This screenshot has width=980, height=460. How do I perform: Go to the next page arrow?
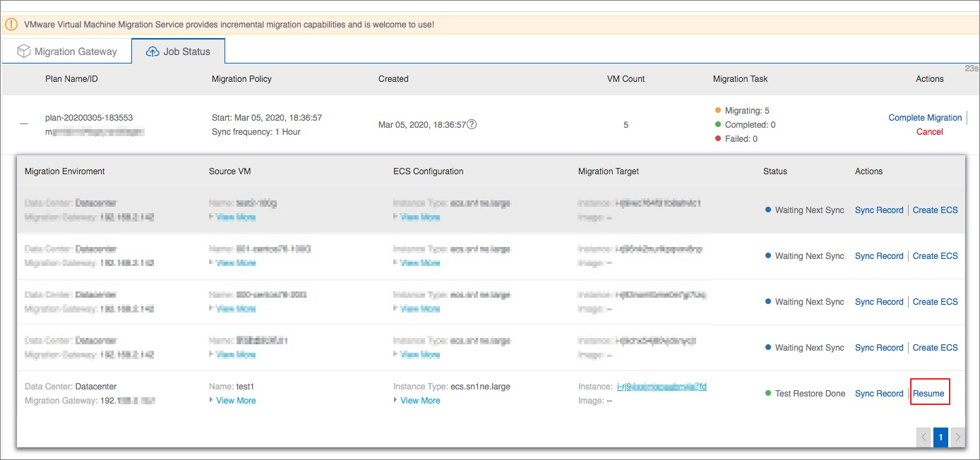point(957,437)
